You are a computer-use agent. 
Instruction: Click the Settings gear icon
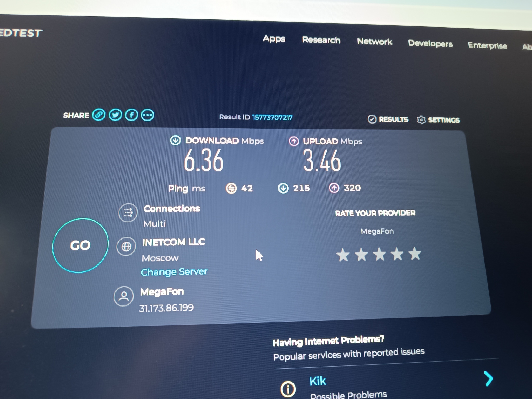pyautogui.click(x=421, y=120)
